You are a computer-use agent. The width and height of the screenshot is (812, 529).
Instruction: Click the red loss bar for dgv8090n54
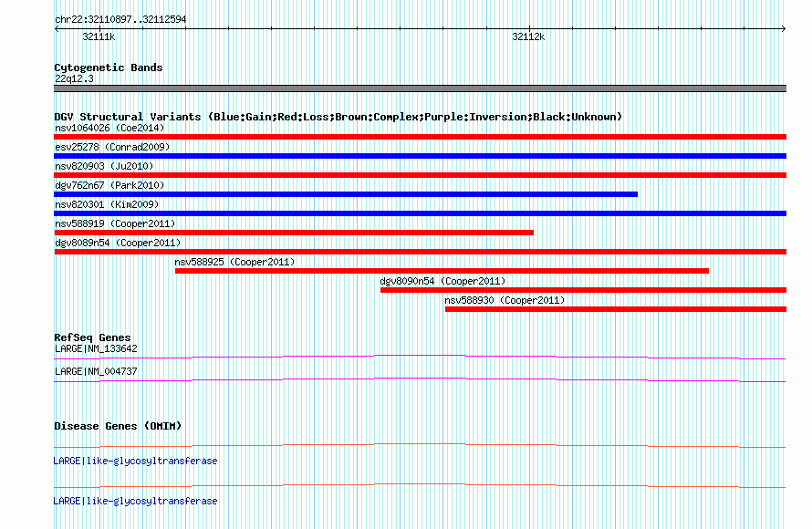coord(583,290)
